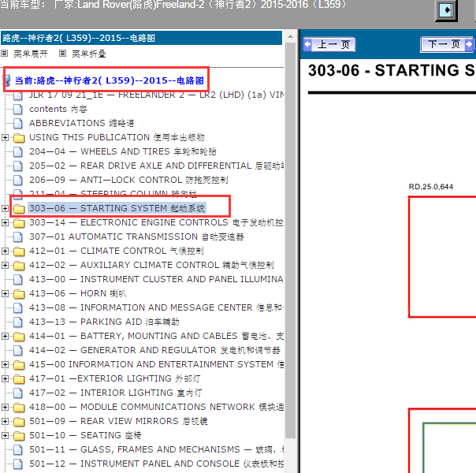Click the 菜单折叠 list icon
This screenshot has height=473, width=476.
point(62,54)
